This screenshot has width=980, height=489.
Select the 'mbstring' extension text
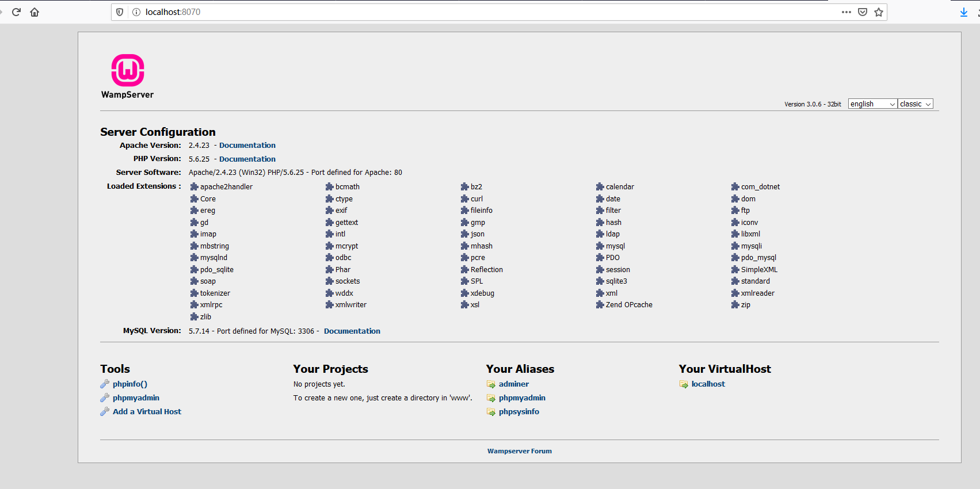215,246
